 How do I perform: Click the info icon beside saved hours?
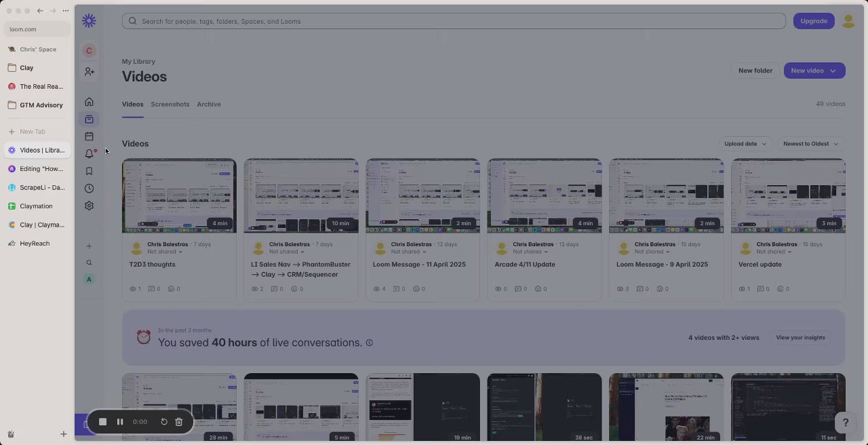(x=370, y=343)
